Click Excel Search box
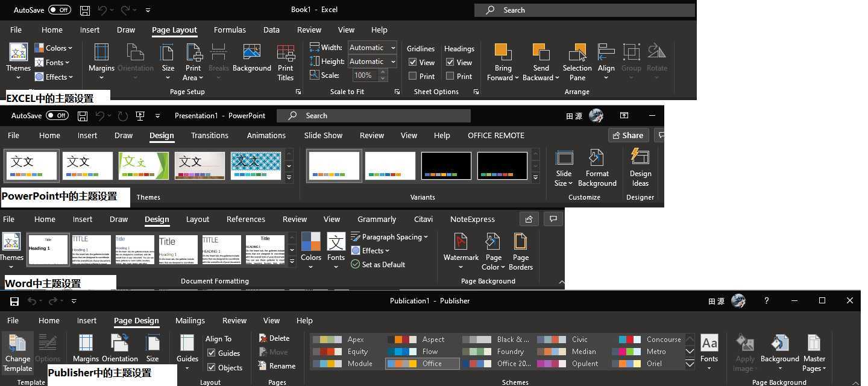The height and width of the screenshot is (386, 868). (x=585, y=10)
